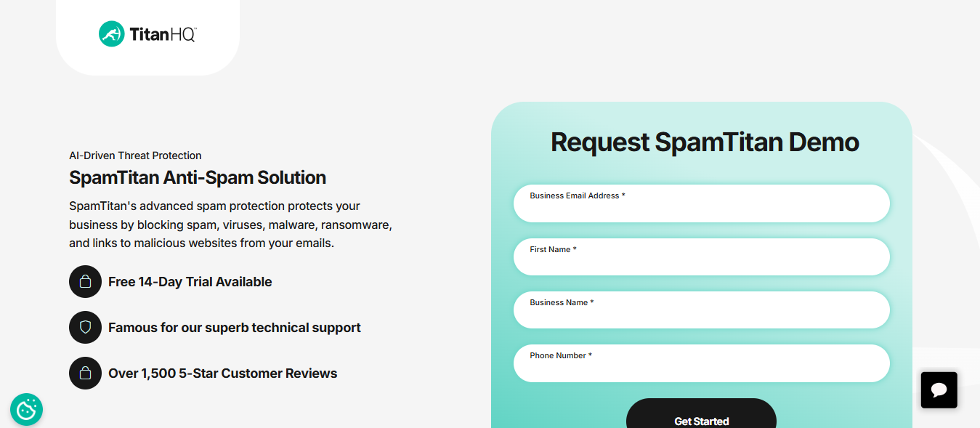Click the AI-Driven Threat Protection text
This screenshot has height=428, width=980.
tap(135, 156)
